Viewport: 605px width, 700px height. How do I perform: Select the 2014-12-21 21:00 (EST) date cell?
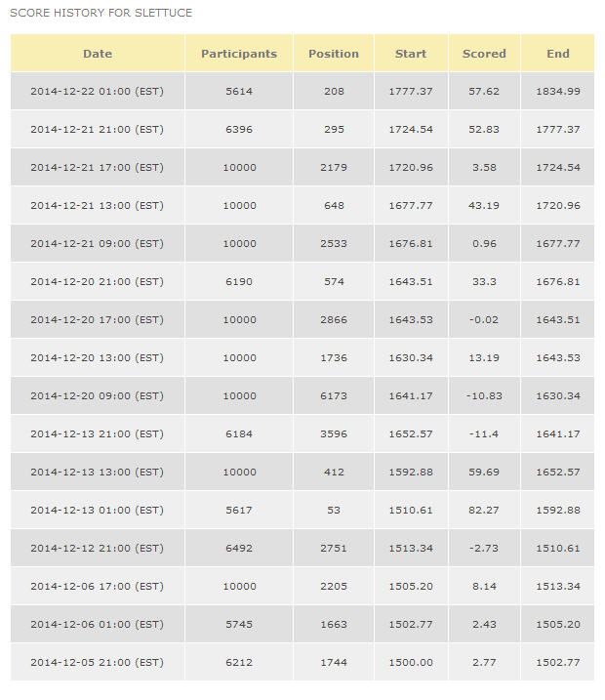coord(97,129)
